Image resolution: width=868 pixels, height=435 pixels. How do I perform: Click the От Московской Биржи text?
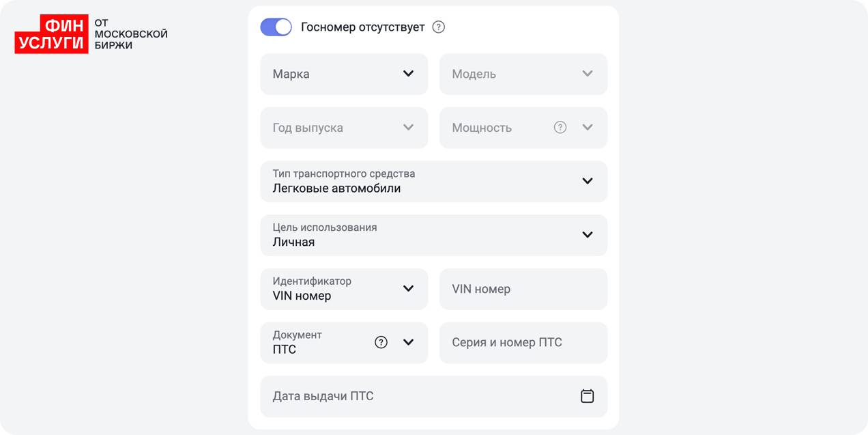point(130,34)
